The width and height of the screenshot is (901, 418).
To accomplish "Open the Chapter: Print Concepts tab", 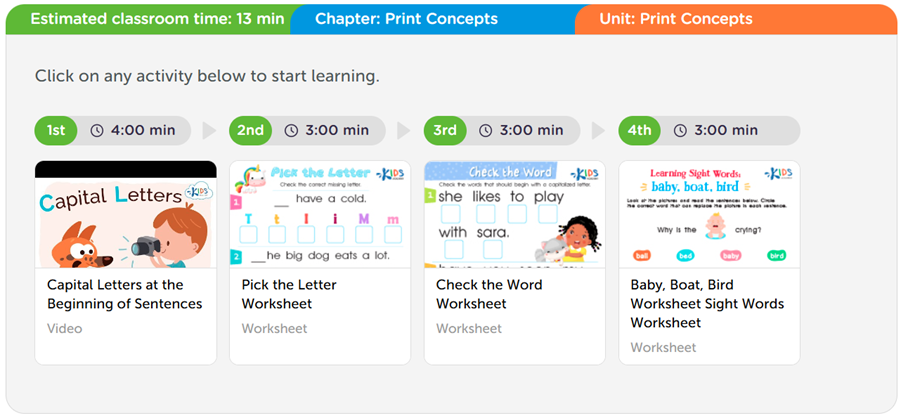I will pos(406,19).
